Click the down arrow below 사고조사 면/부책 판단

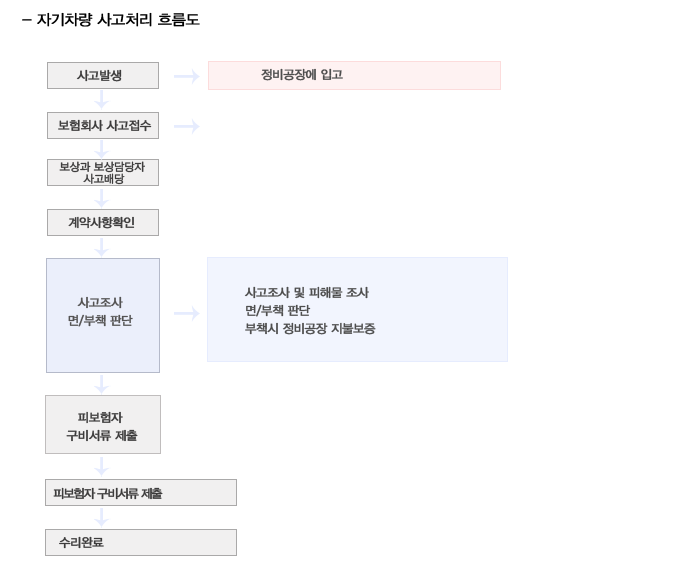pos(102,384)
